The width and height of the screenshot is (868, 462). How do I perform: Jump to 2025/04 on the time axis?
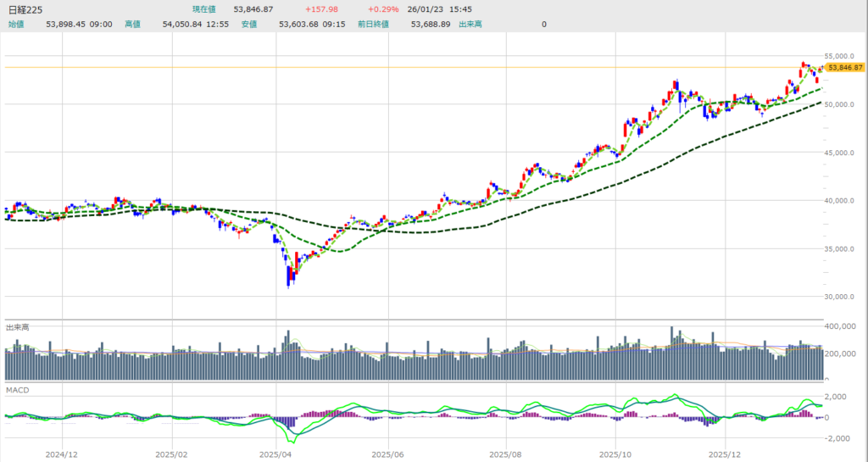coord(277,454)
